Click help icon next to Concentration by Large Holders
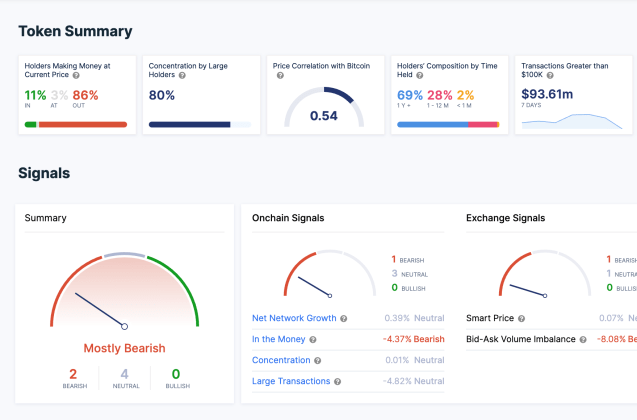This screenshot has width=637, height=420. pyautogui.click(x=183, y=75)
